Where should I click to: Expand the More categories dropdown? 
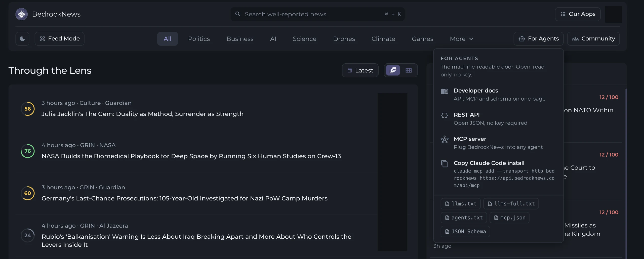461,39
